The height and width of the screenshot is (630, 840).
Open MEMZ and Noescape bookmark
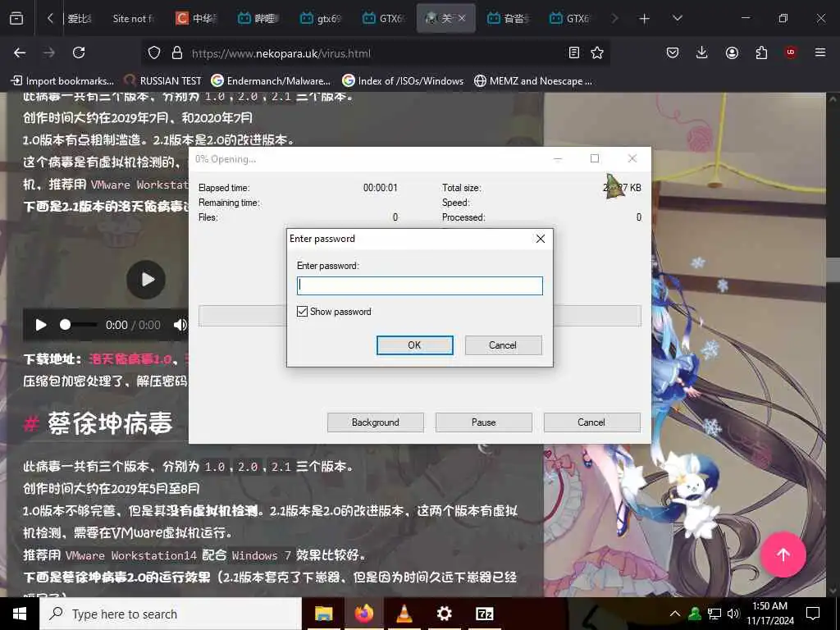coord(533,81)
